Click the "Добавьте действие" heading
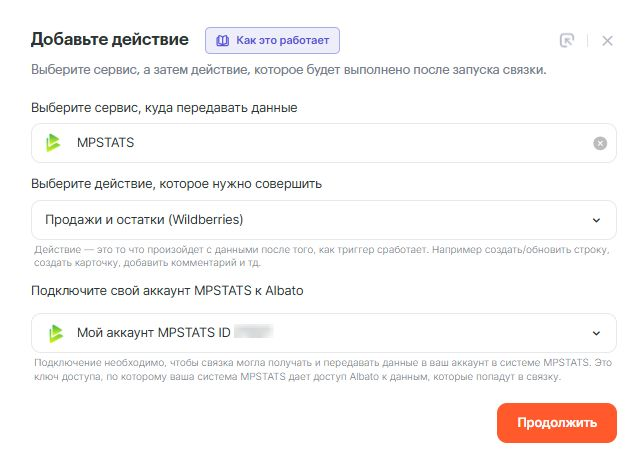 click(x=110, y=40)
